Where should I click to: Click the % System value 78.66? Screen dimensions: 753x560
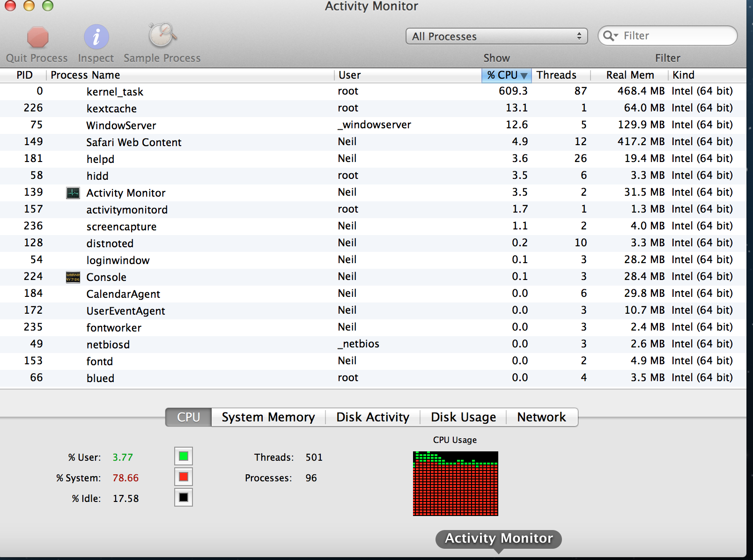[125, 478]
